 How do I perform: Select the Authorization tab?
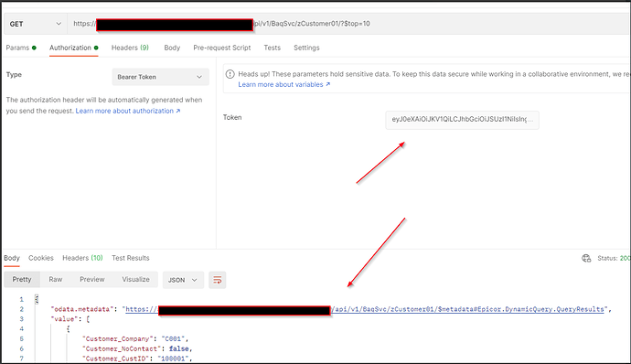pyautogui.click(x=74, y=48)
